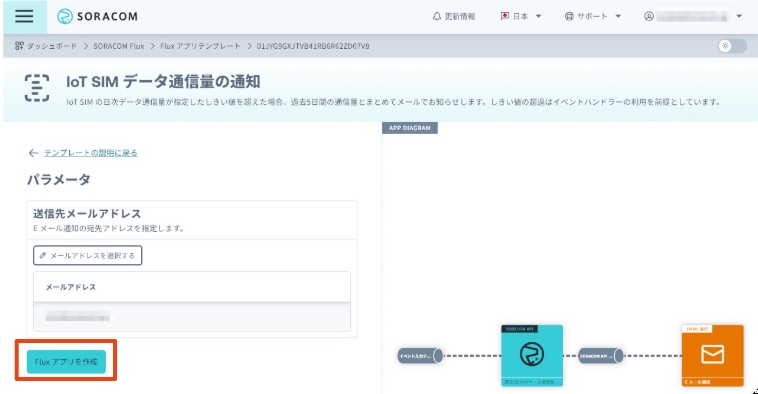Click メールアドレスを選択する button
The width and height of the screenshot is (758, 394).
pos(87,255)
